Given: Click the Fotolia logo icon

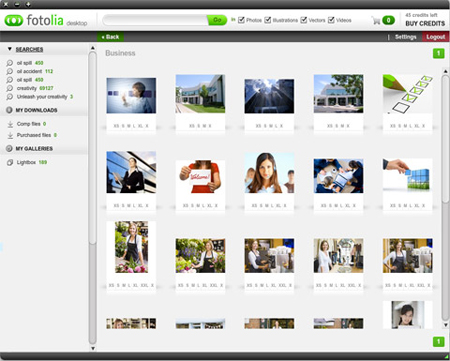Looking at the screenshot, I should pos(14,20).
